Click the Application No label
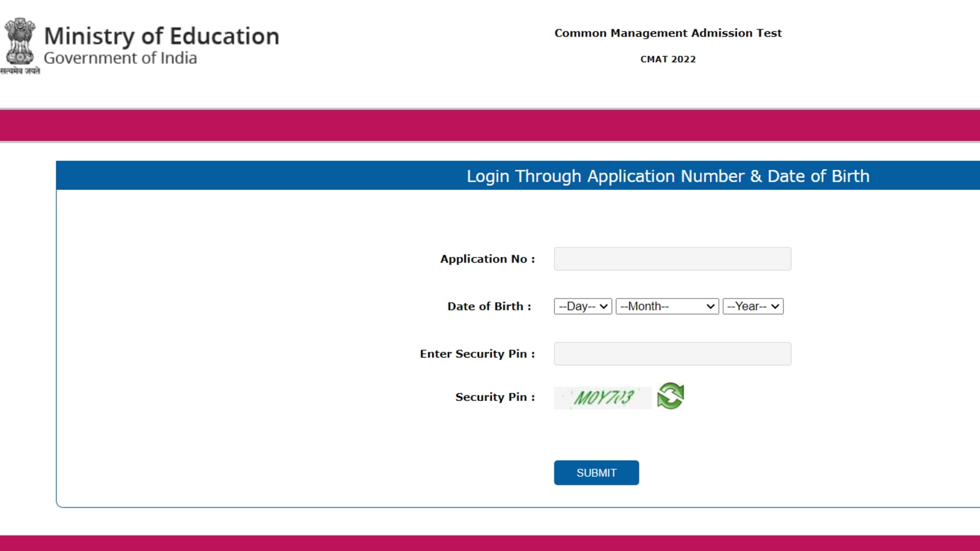The height and width of the screenshot is (551, 980). [488, 259]
